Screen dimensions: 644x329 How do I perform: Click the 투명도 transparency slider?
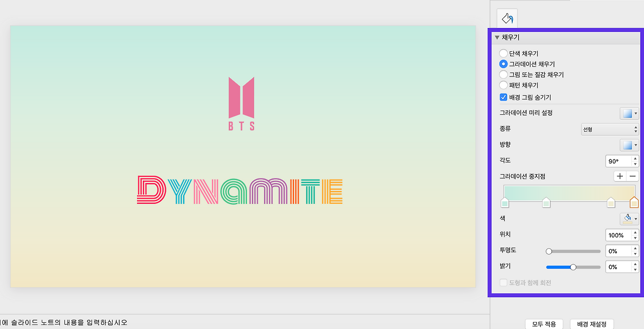click(573, 251)
